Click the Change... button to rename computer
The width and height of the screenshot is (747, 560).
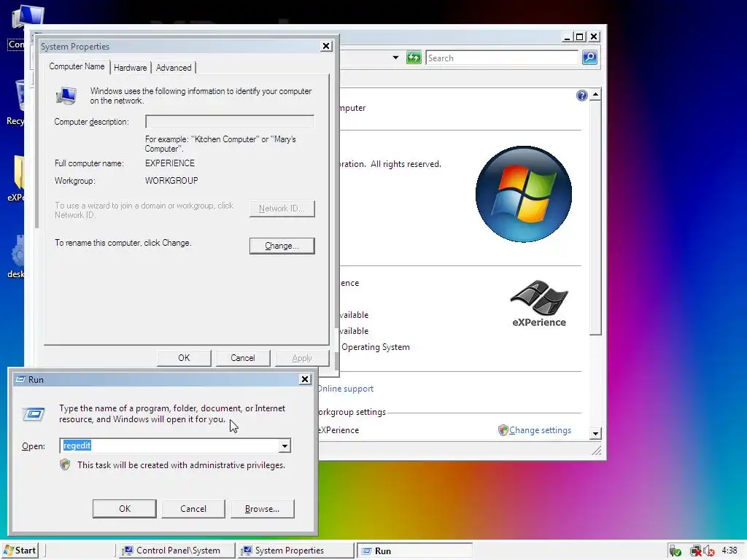click(282, 246)
